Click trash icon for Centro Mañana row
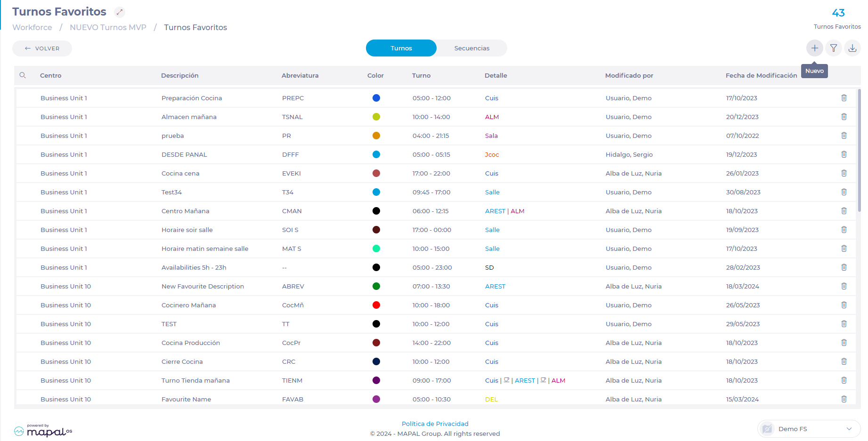Image resolution: width=868 pixels, height=441 pixels. pos(844,211)
